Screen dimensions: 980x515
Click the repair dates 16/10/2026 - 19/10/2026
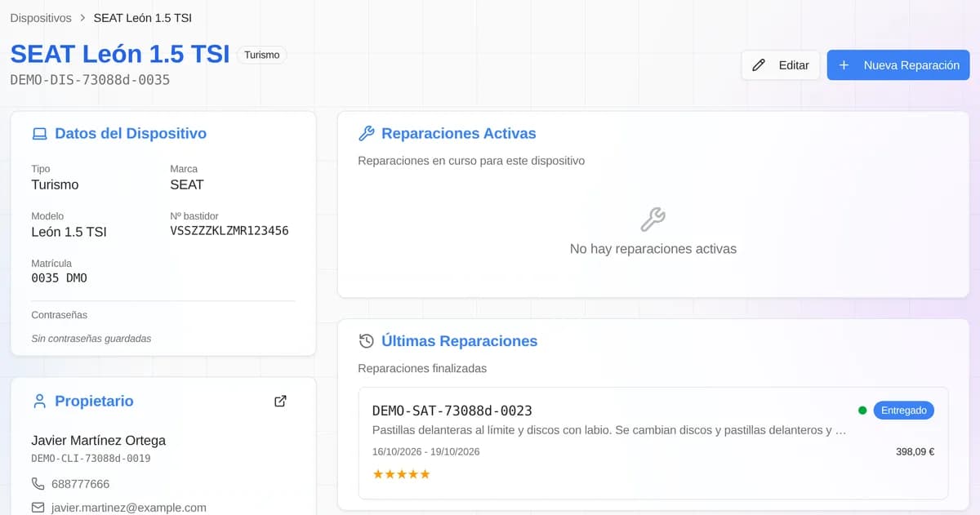pyautogui.click(x=425, y=451)
